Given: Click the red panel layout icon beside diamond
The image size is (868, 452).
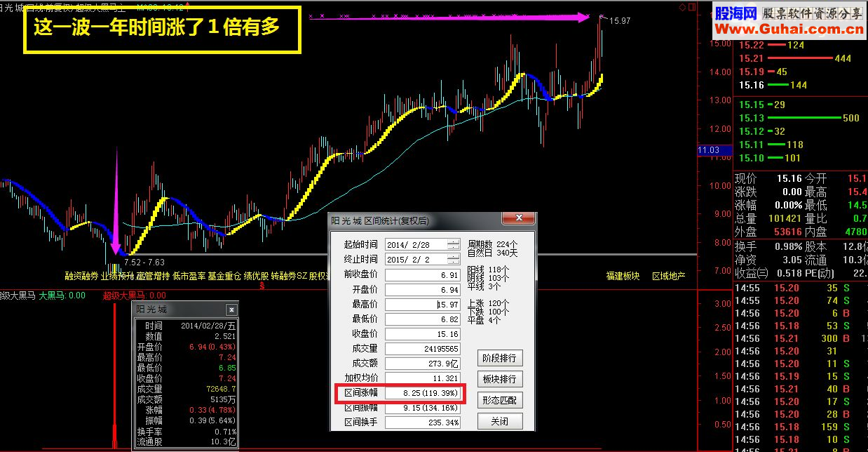Looking at the screenshot, I should pos(691,7).
